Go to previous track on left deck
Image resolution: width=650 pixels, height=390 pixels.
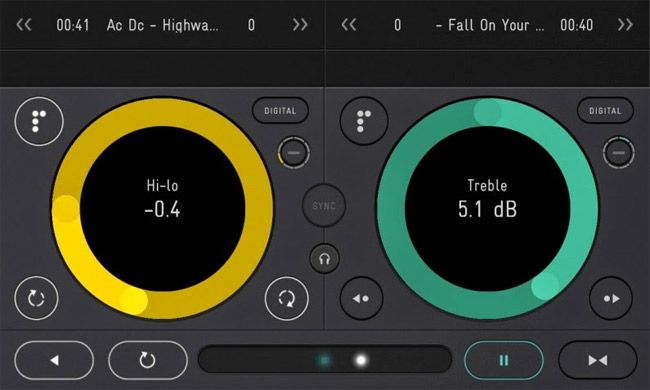pos(24,25)
